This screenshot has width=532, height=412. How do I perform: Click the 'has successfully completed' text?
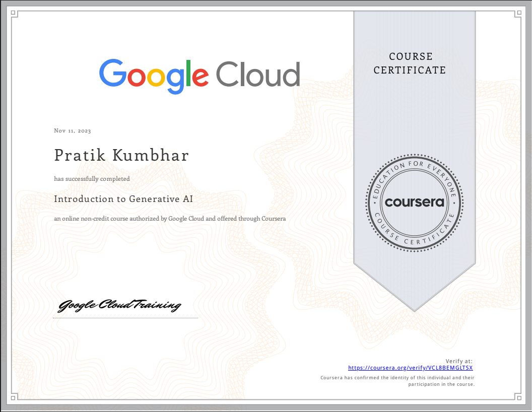[x=92, y=179]
